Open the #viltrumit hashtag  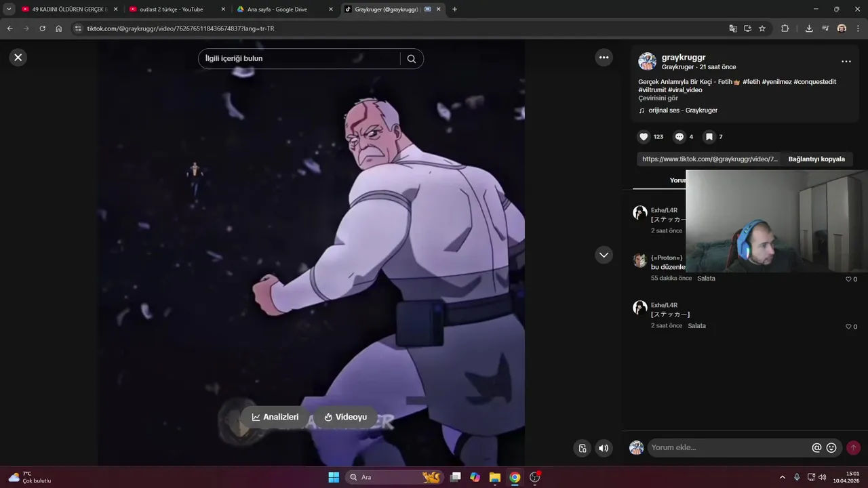coord(652,90)
